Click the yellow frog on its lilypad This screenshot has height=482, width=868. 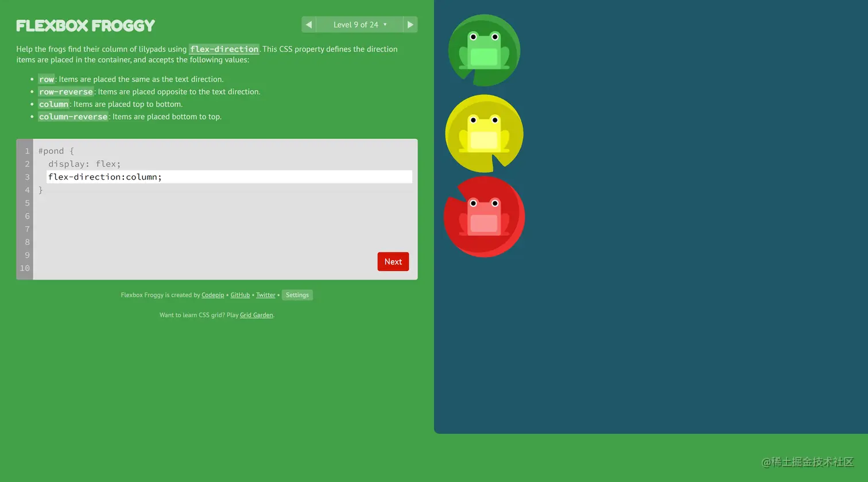coord(484,134)
